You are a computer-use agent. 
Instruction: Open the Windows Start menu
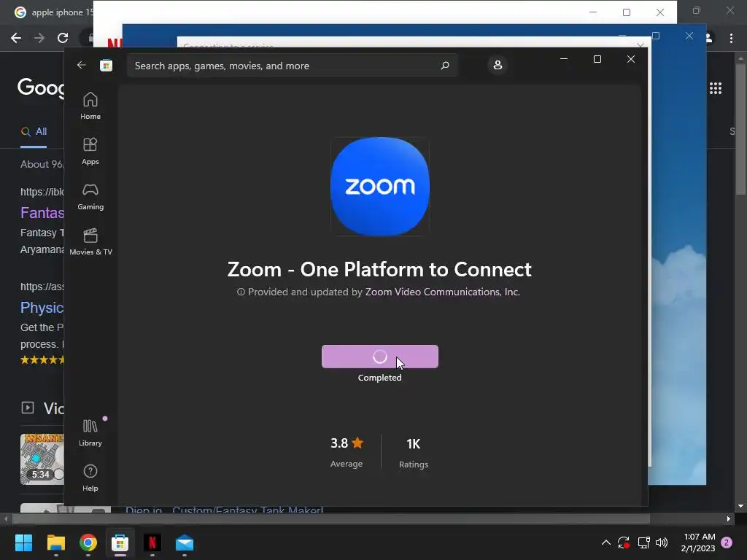click(23, 542)
